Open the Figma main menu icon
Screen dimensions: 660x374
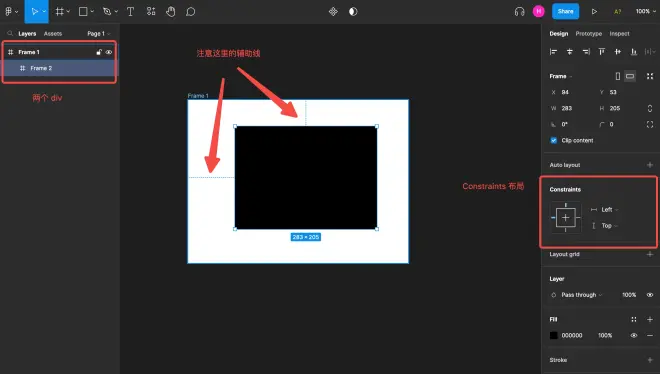point(8,12)
